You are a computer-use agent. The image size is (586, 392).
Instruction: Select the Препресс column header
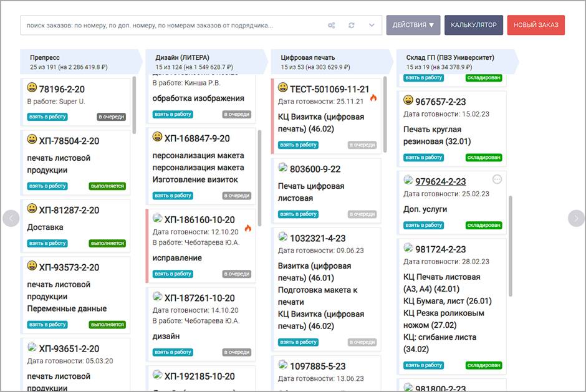81,62
